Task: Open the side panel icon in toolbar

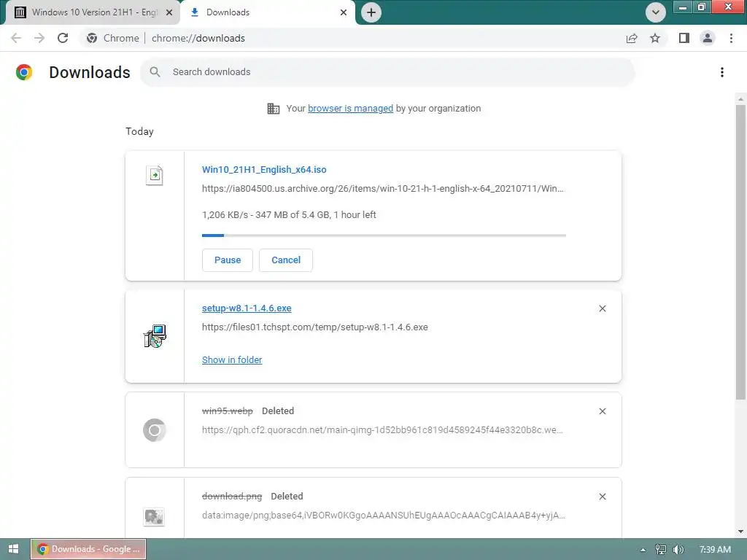Action: 684,38
